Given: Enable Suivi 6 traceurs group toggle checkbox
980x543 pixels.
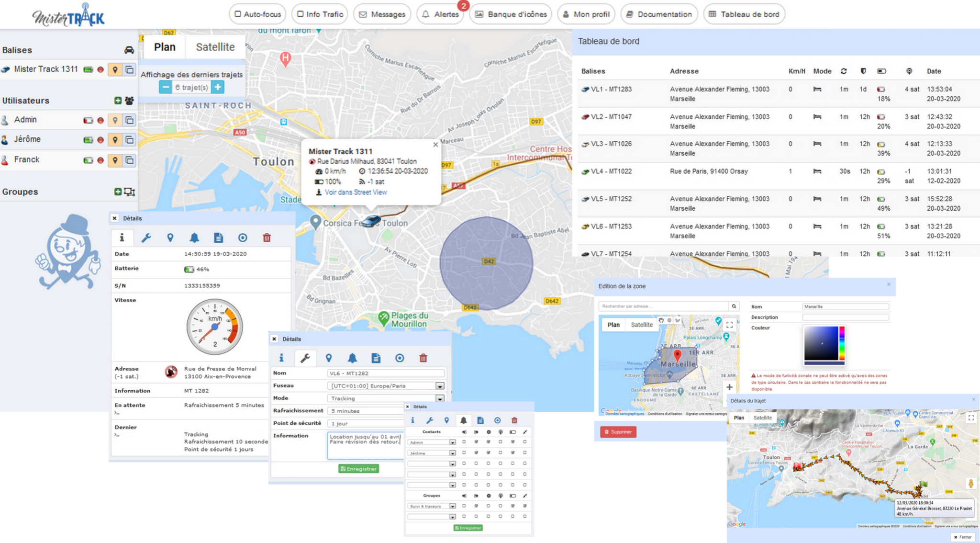Looking at the screenshot, I should click(x=464, y=506).
